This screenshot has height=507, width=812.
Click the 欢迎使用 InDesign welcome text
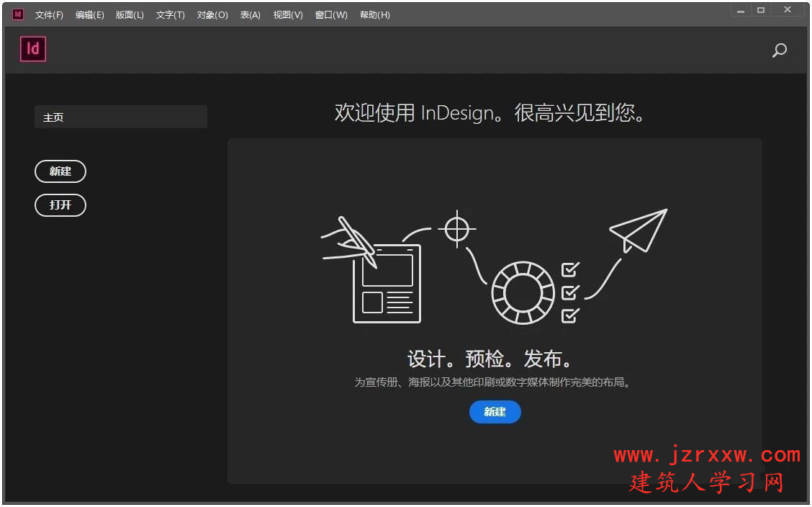(x=490, y=113)
